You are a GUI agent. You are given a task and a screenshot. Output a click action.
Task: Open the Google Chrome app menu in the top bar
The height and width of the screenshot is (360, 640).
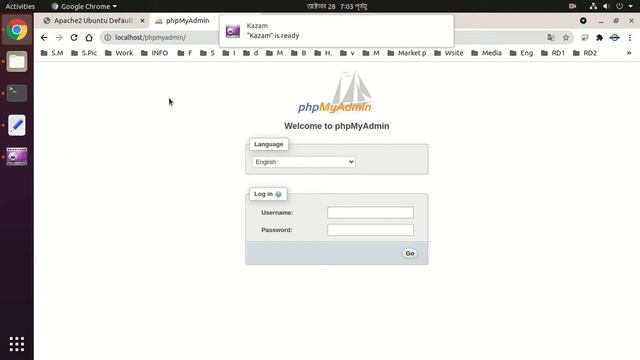(84, 6)
